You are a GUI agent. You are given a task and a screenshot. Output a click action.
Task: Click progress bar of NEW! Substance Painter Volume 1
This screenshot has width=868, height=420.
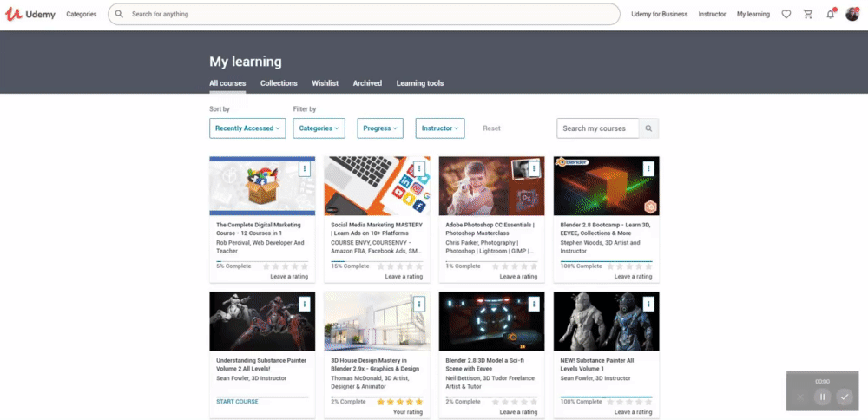606,397
